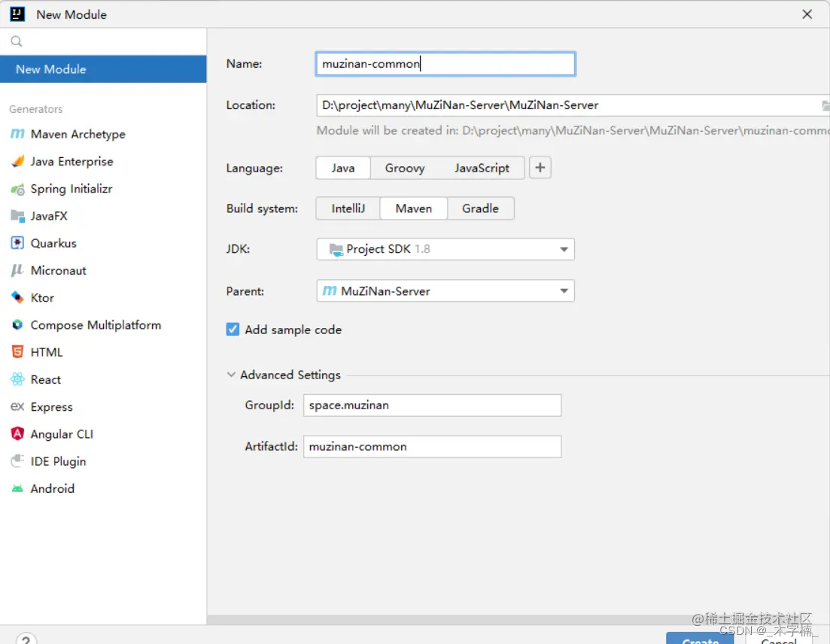
Task: Select Express generator label
Action: click(51, 407)
